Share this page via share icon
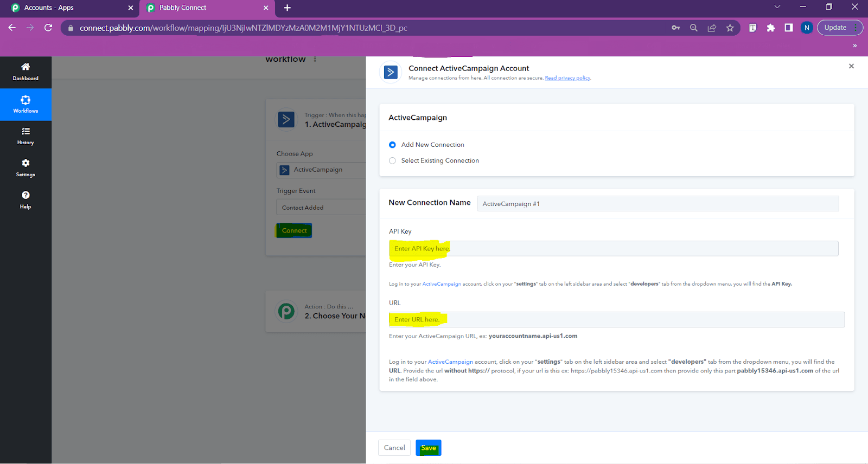 point(712,28)
